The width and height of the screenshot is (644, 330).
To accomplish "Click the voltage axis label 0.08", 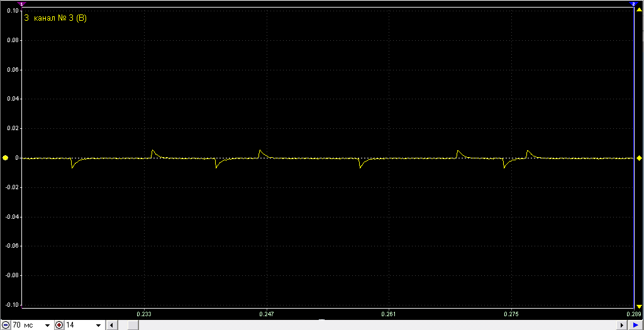I will [13, 41].
